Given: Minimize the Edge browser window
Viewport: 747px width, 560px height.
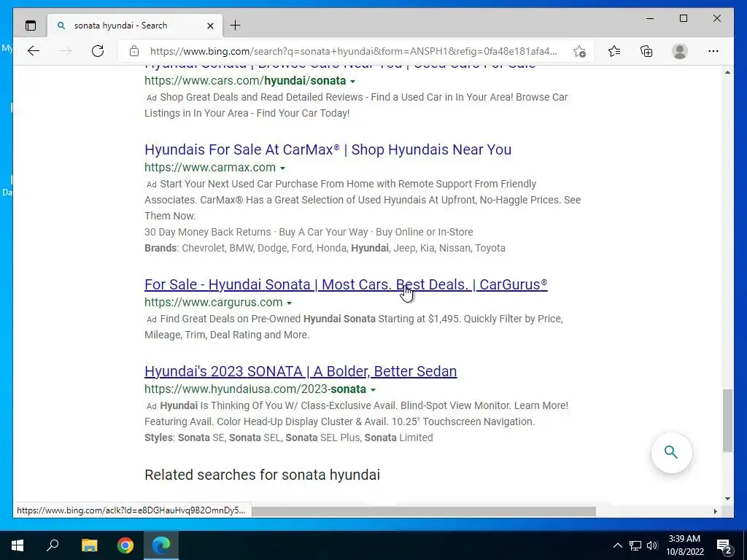Looking at the screenshot, I should [x=650, y=18].
